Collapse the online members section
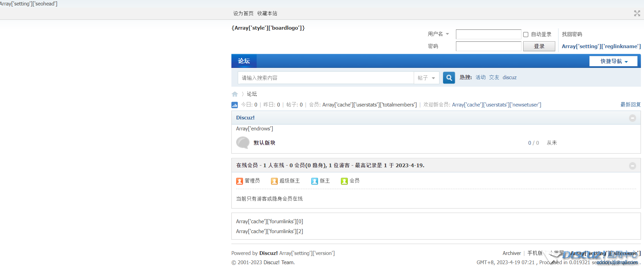The width and height of the screenshot is (644, 271). (x=632, y=166)
